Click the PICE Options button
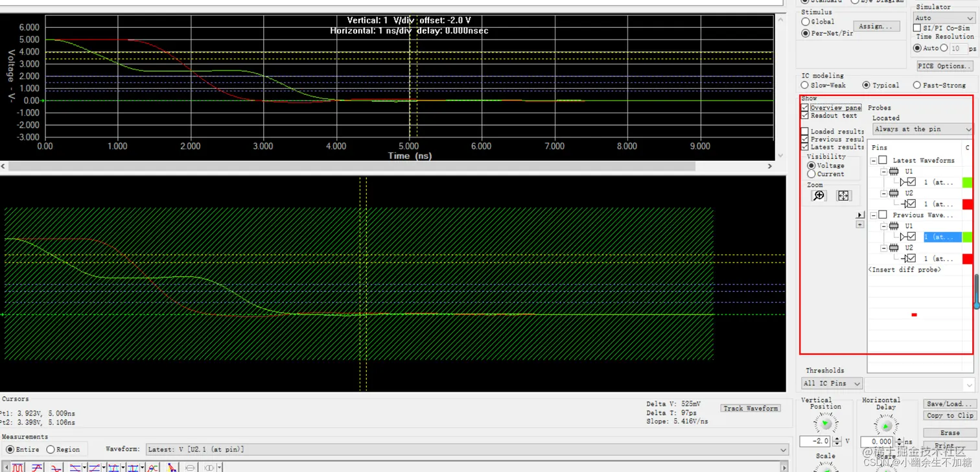 [945, 65]
